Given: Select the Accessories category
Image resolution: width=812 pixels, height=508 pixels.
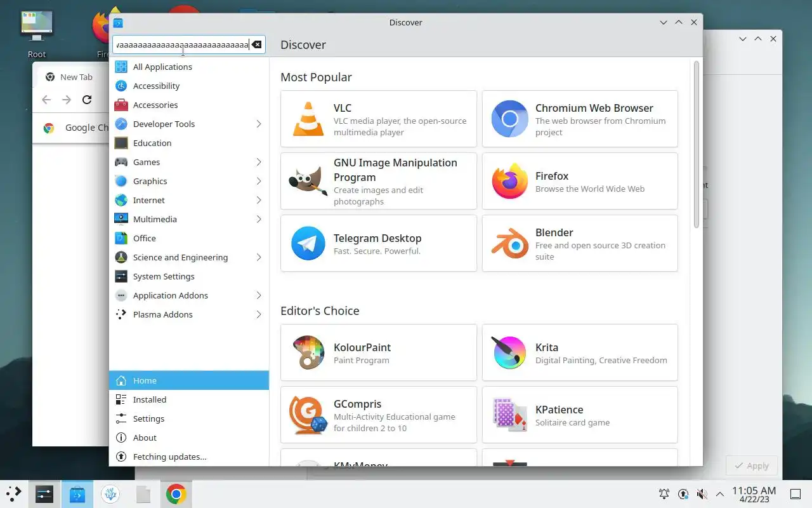Looking at the screenshot, I should pos(189,105).
